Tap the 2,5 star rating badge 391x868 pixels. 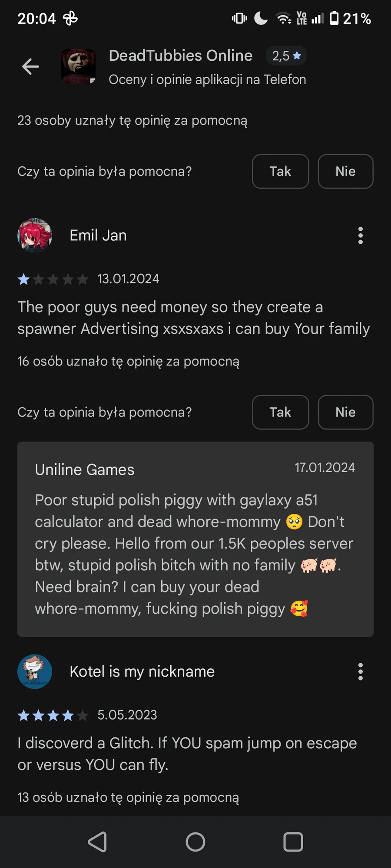(x=286, y=56)
